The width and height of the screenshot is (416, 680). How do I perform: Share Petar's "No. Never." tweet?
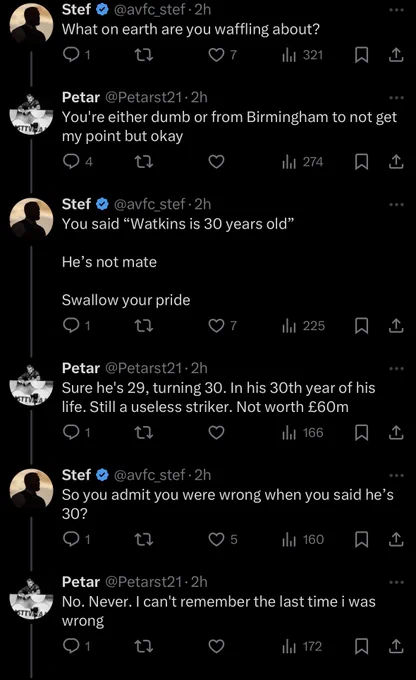tap(396, 647)
